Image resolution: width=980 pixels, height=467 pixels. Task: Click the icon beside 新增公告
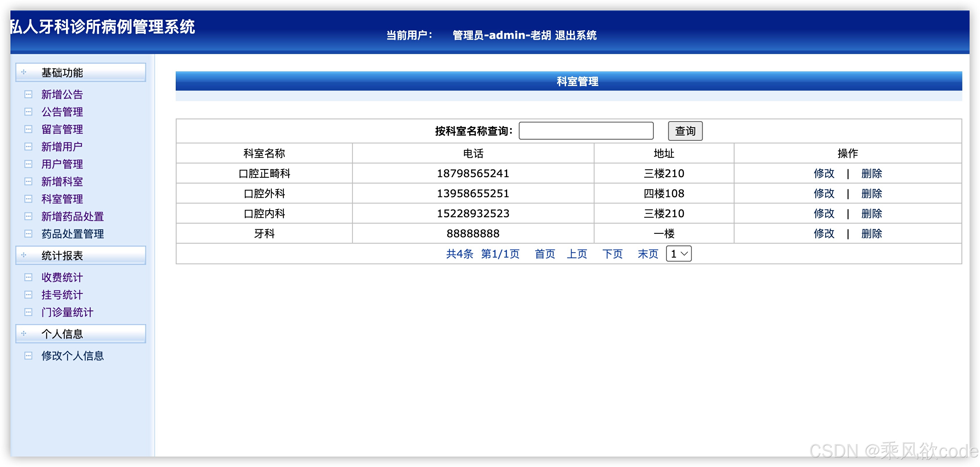click(x=28, y=94)
